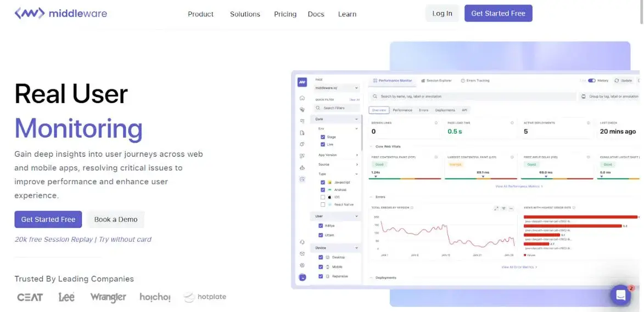Click the First Contentful Paint gauge bar
The image size is (644, 312).
406,178
